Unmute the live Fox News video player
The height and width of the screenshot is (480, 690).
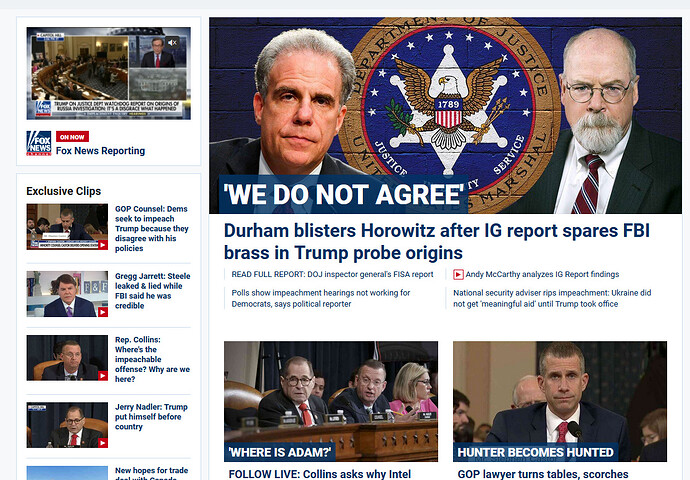(172, 42)
